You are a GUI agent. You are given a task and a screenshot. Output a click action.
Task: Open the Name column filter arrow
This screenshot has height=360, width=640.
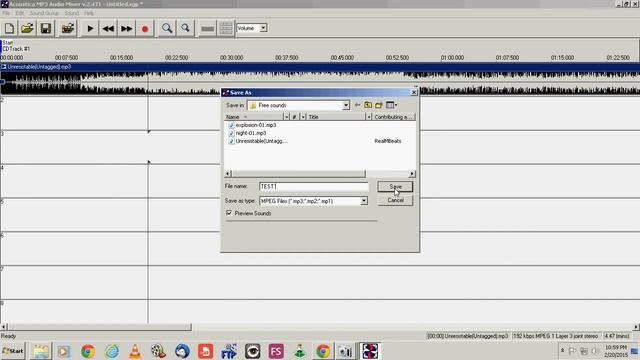coord(286,117)
